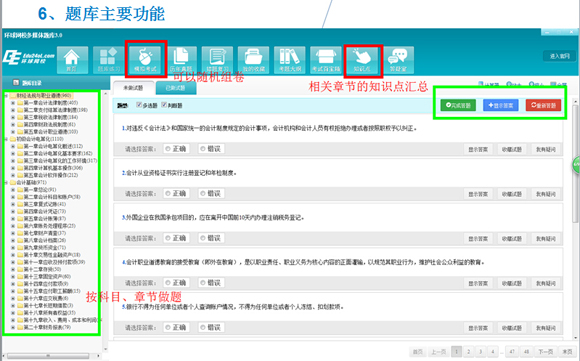
Task: Expand 第三章会计电算化的工作环境 tree node
Action: (x=13, y=161)
